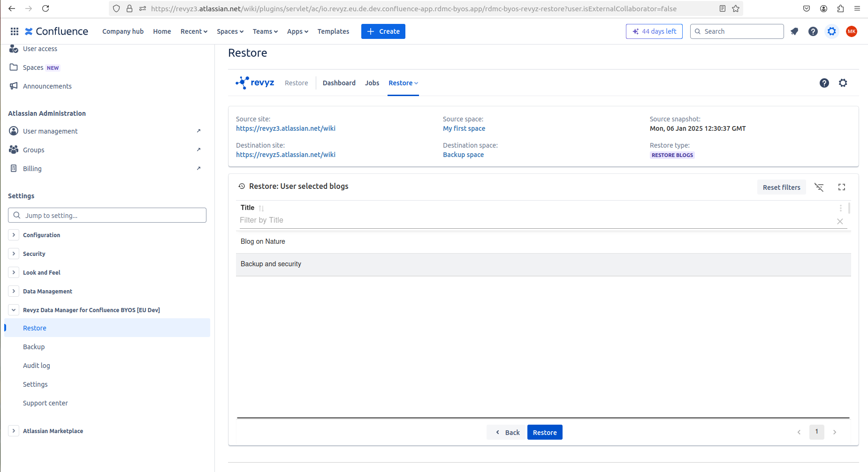
Task: Open Templates in top navigation
Action: click(333, 31)
